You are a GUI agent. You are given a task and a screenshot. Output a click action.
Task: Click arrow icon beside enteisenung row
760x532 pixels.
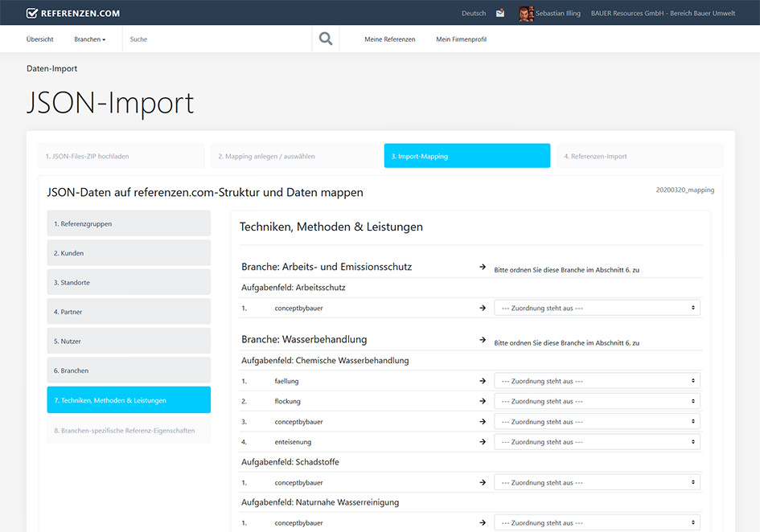tap(483, 442)
